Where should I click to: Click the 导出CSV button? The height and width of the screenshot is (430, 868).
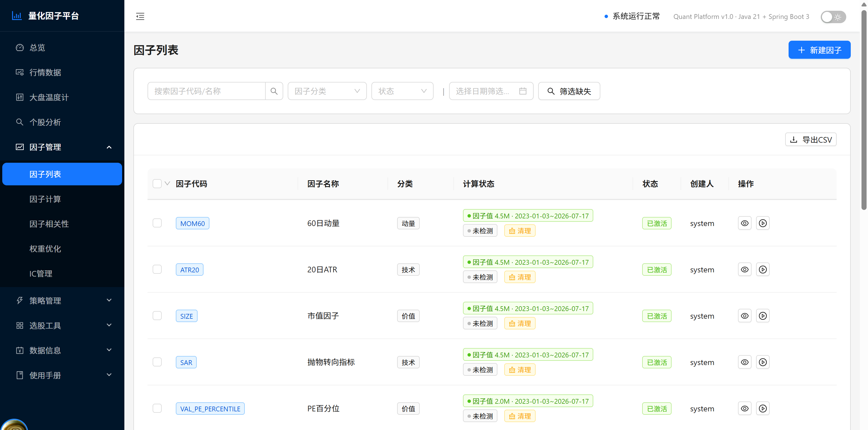click(811, 139)
